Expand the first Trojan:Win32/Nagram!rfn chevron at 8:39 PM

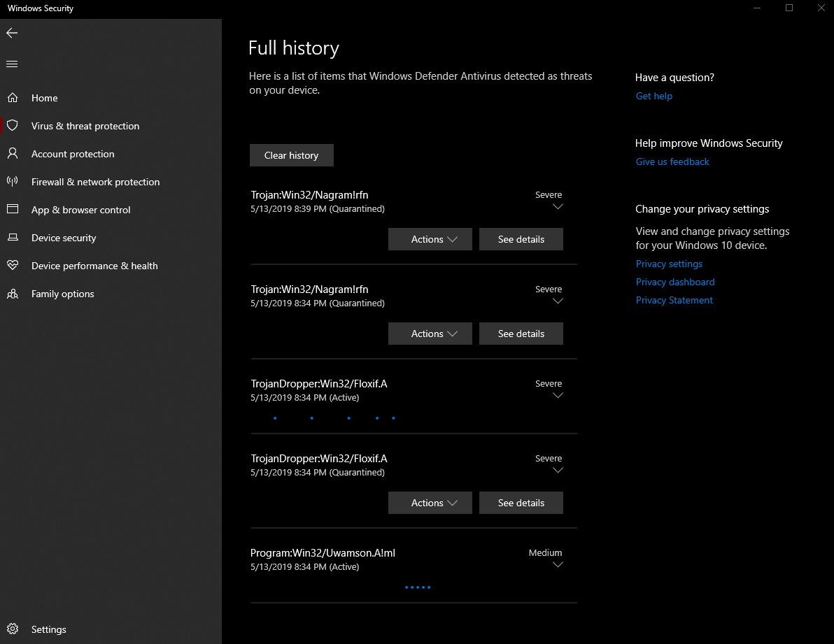pos(558,207)
